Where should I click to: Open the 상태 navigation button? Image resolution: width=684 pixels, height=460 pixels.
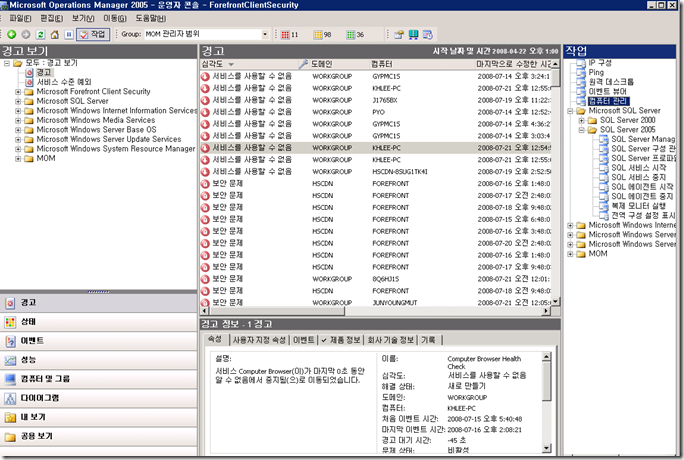(99, 322)
